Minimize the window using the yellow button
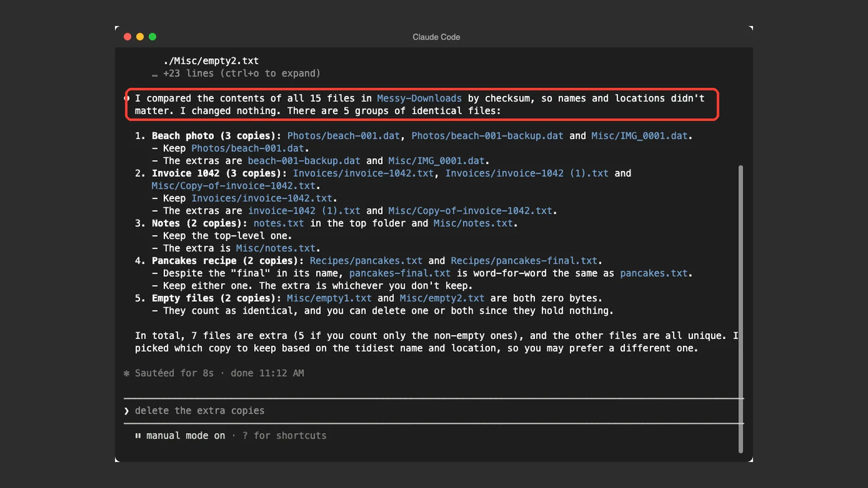 pos(140,37)
